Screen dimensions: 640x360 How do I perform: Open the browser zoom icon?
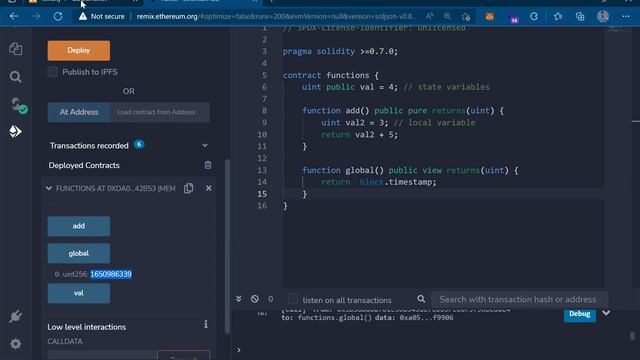(447, 16)
